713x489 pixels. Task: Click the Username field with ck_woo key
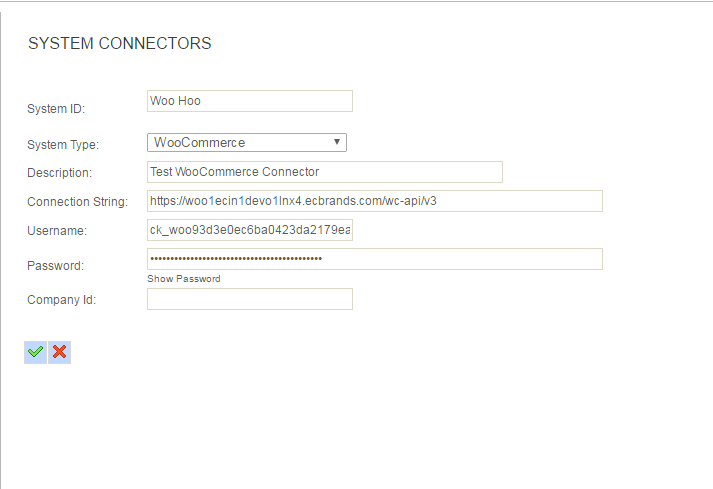(x=250, y=230)
